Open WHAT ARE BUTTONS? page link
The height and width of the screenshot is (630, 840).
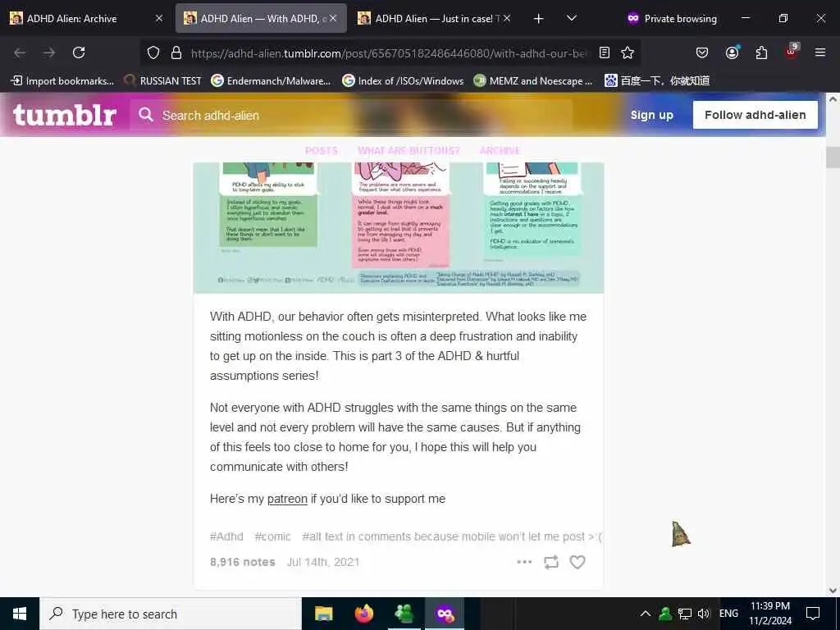(x=409, y=151)
